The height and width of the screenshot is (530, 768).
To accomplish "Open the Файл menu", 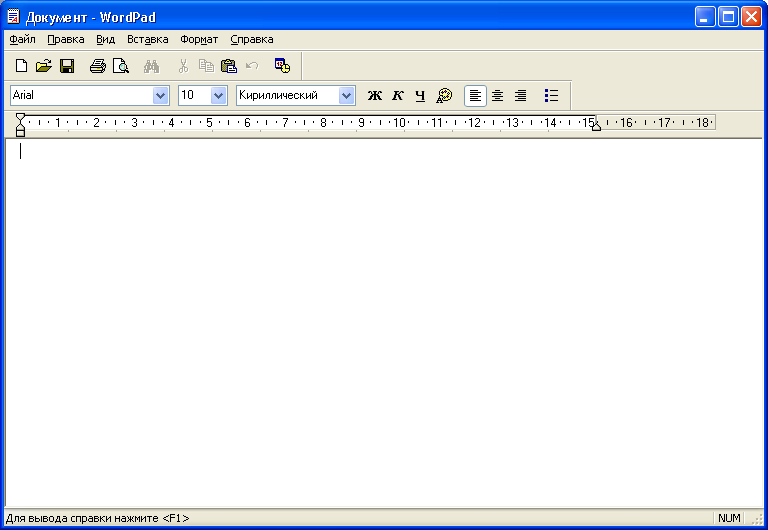I will click(22, 39).
